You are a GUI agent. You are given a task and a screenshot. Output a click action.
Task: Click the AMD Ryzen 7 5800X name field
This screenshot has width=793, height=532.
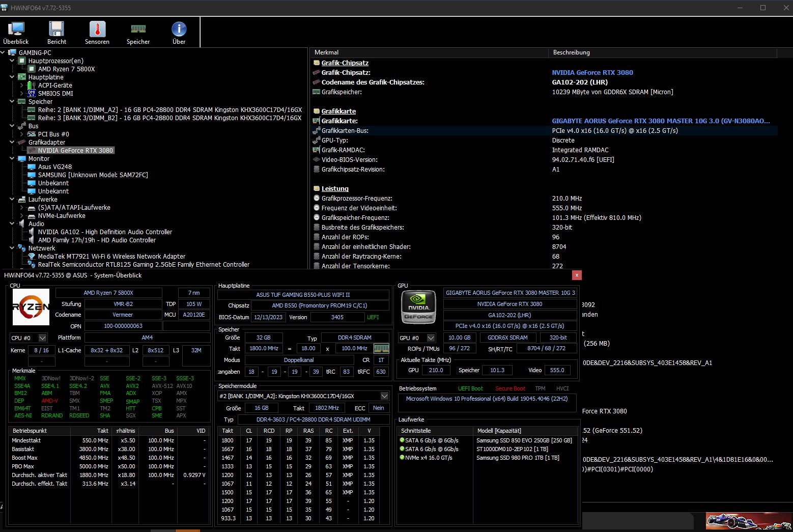108,293
